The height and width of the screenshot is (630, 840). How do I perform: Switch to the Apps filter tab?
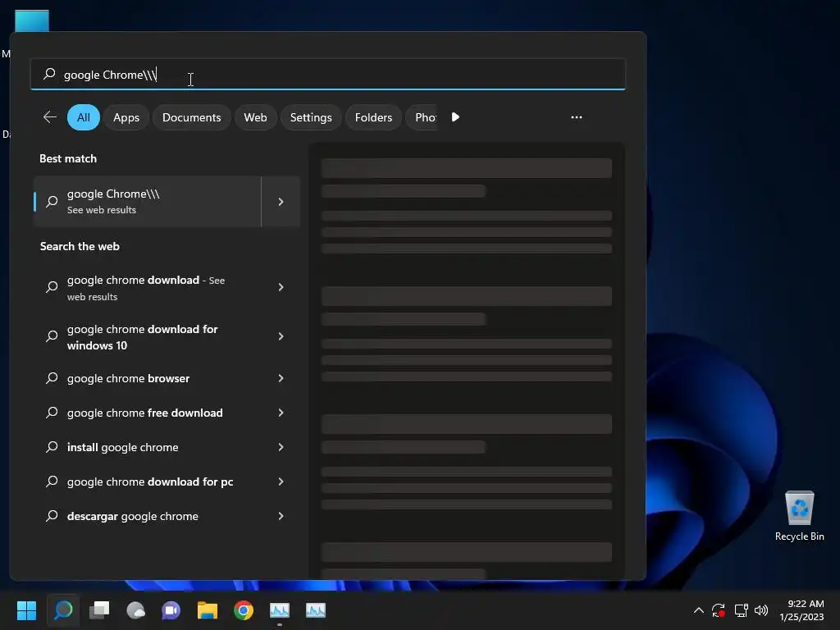(126, 117)
